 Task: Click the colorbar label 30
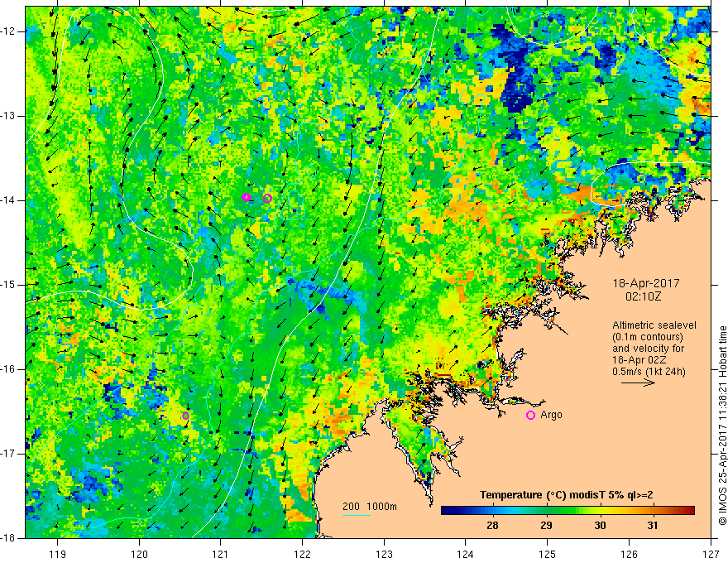(600, 526)
